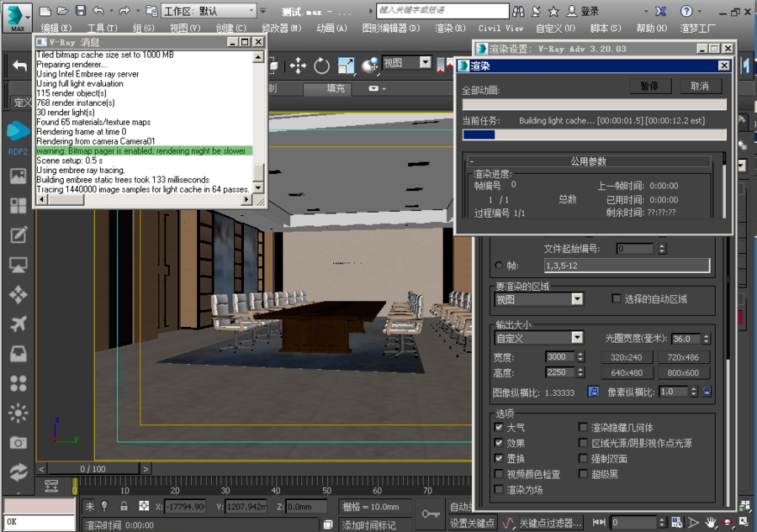Select the 帧 radio button
Image resolution: width=757 pixels, height=532 pixels.
click(499, 265)
